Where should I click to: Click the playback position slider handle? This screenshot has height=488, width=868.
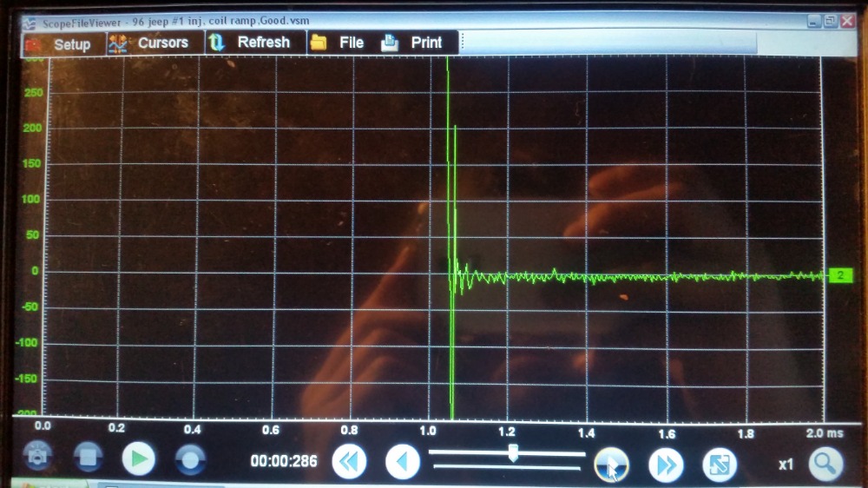[513, 452]
